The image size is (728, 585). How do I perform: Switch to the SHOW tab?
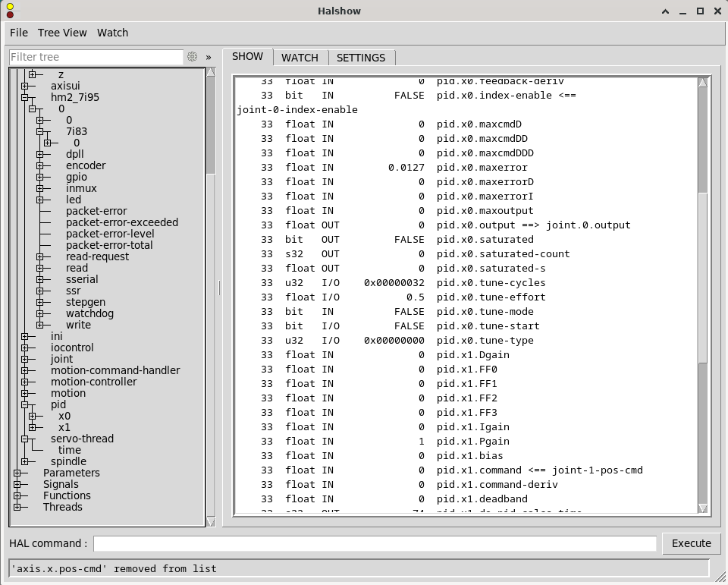pos(247,56)
